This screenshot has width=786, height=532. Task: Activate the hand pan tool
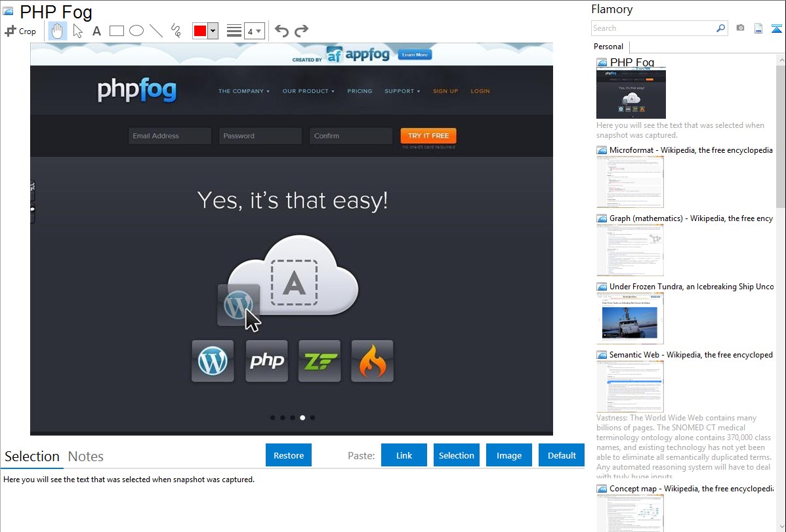57,31
